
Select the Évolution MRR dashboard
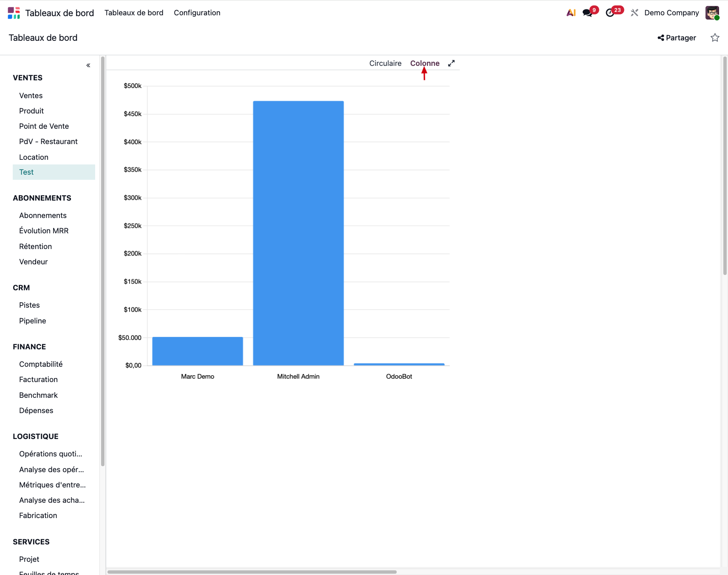[44, 231]
